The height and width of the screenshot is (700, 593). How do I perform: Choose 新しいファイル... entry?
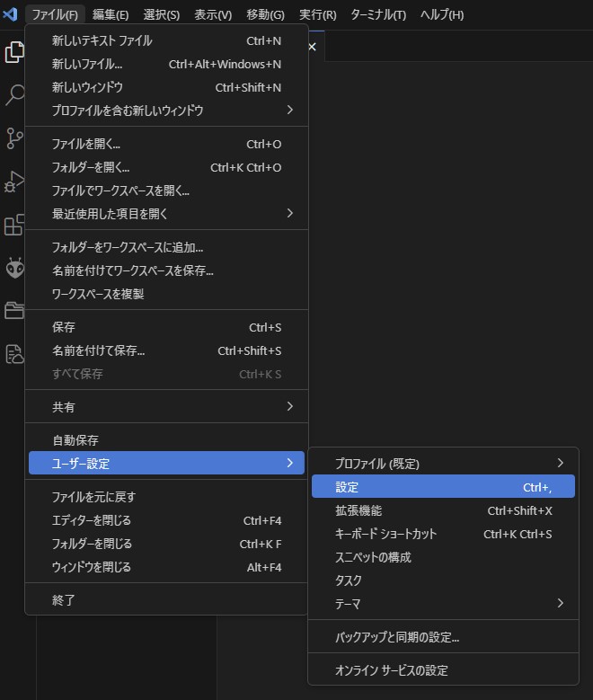tap(166, 65)
